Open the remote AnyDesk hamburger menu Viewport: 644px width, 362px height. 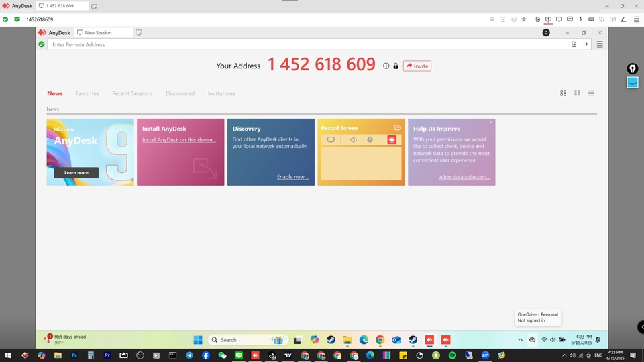(x=600, y=44)
